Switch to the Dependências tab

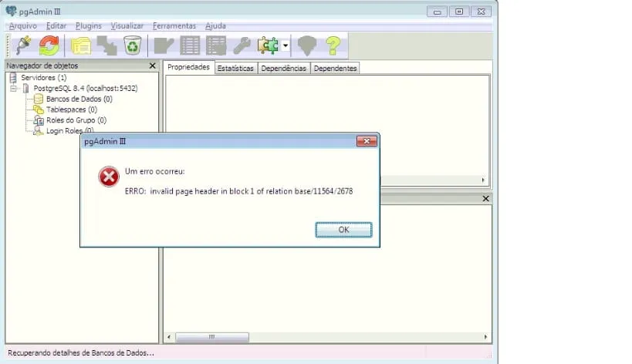coord(284,68)
